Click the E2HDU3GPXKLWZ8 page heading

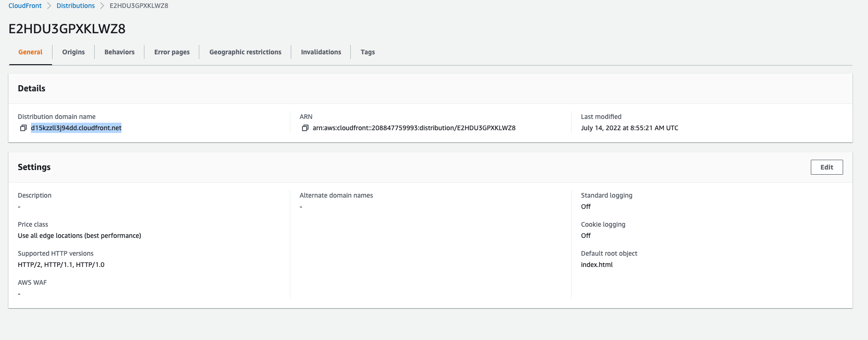[x=67, y=29]
